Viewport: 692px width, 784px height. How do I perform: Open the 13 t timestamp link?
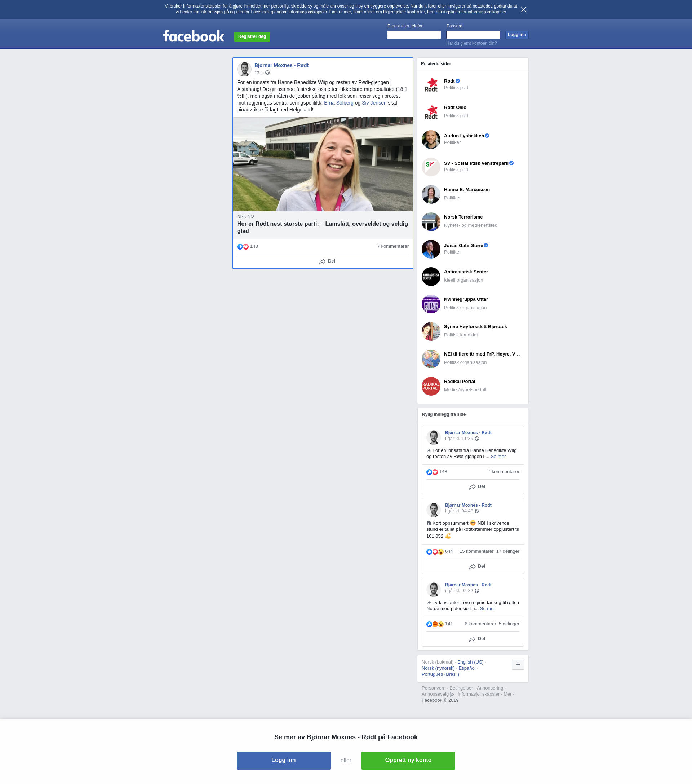(x=258, y=73)
